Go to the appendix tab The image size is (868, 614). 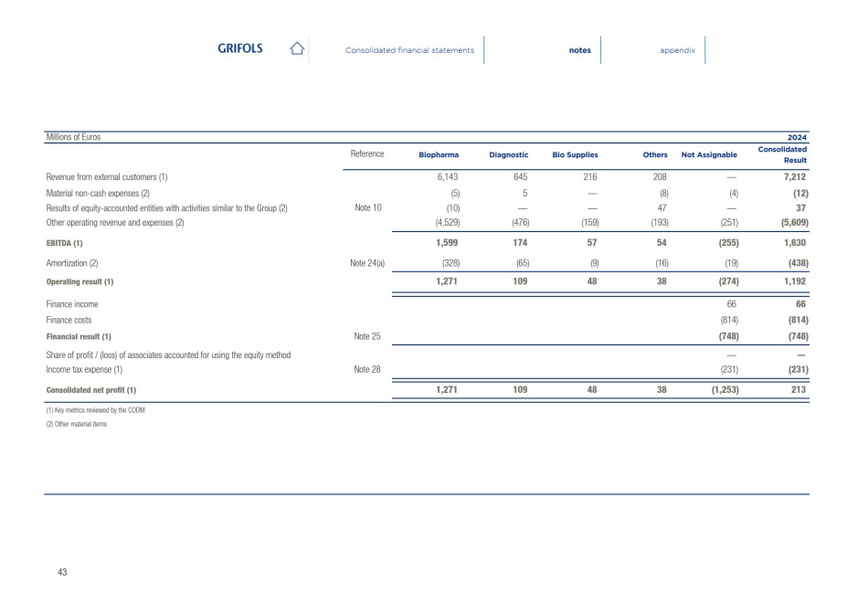point(677,50)
